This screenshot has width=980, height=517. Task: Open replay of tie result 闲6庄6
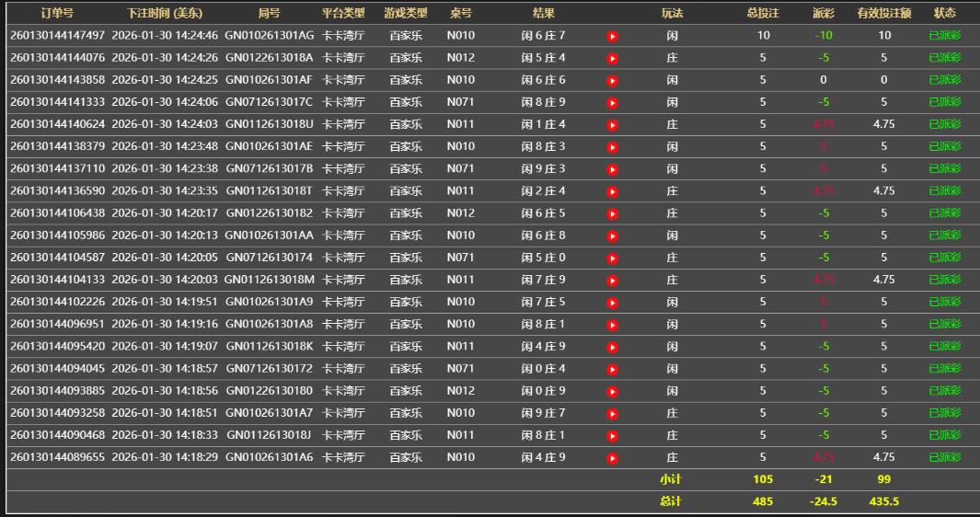pos(612,80)
